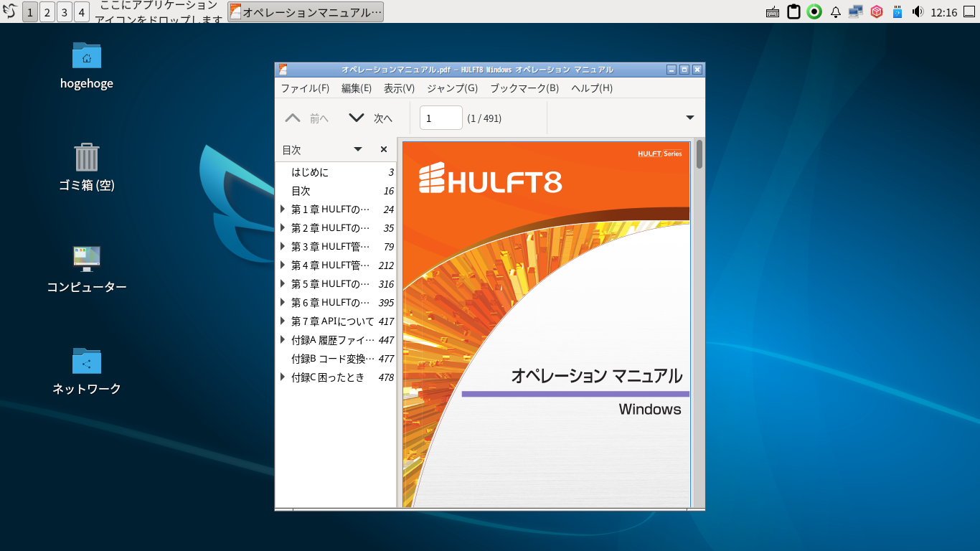Expand the 付録A 履歴ファイ… node arrow

(x=283, y=340)
